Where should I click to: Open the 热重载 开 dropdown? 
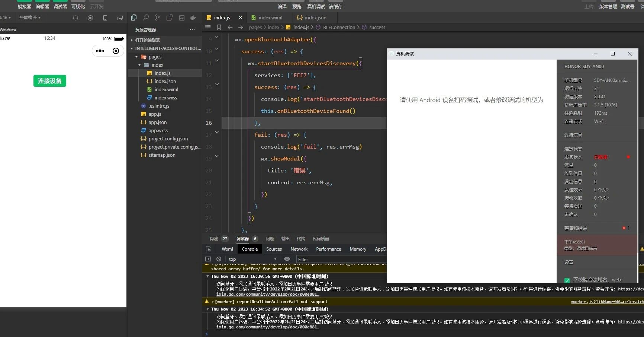click(x=30, y=18)
